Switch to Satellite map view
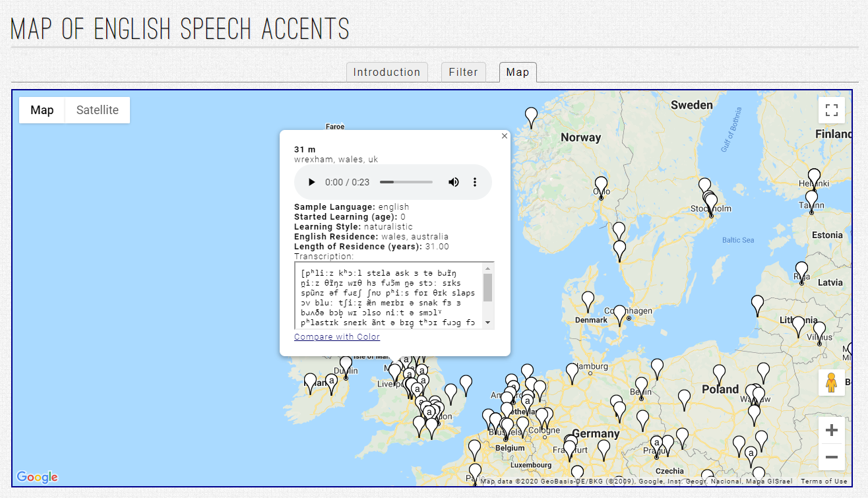The height and width of the screenshot is (498, 868). click(97, 110)
